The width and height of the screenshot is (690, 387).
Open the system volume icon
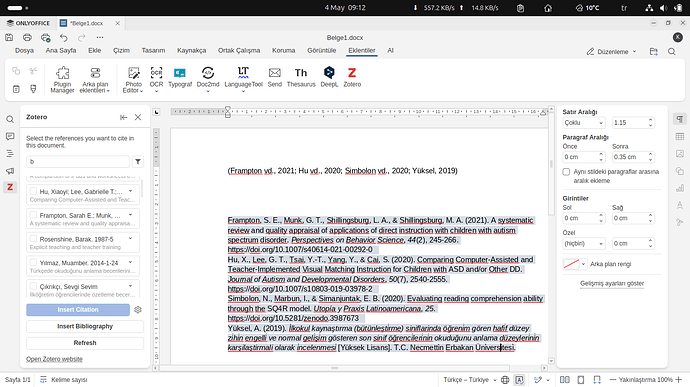663,8
